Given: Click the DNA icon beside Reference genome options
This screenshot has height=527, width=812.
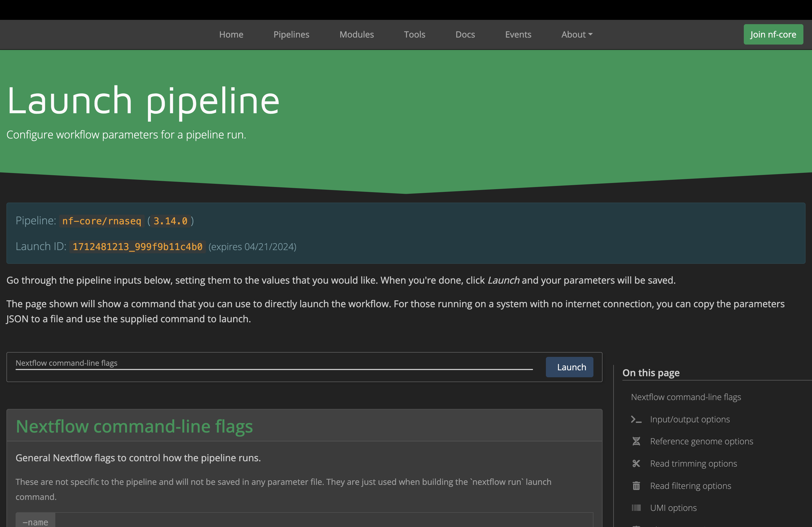Looking at the screenshot, I should 636,441.
